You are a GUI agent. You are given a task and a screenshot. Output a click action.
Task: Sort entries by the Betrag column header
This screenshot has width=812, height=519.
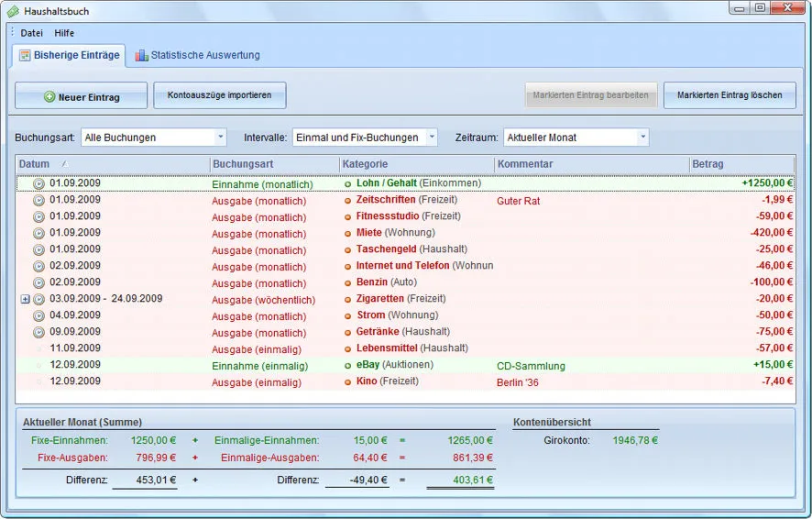click(741, 164)
